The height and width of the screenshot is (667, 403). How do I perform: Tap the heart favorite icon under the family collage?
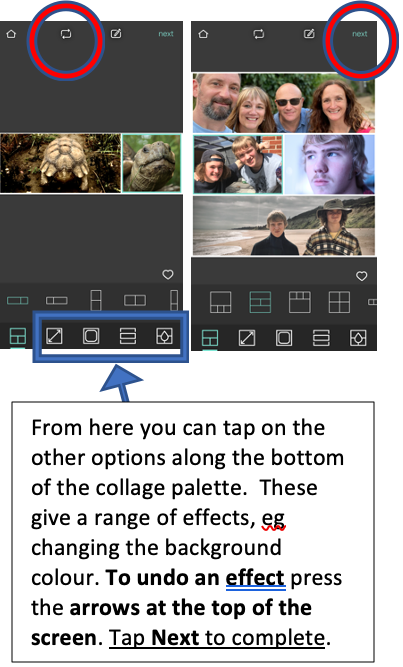pyautogui.click(x=362, y=276)
